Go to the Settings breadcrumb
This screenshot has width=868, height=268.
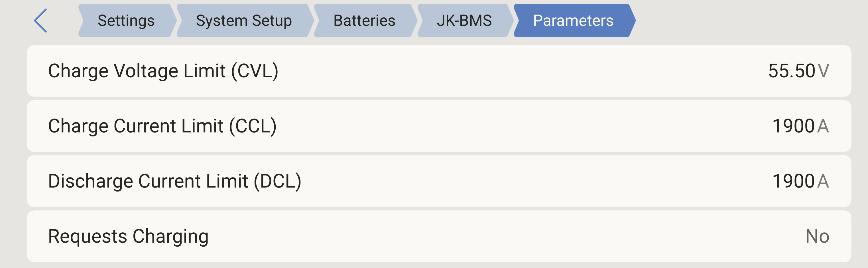click(x=126, y=21)
